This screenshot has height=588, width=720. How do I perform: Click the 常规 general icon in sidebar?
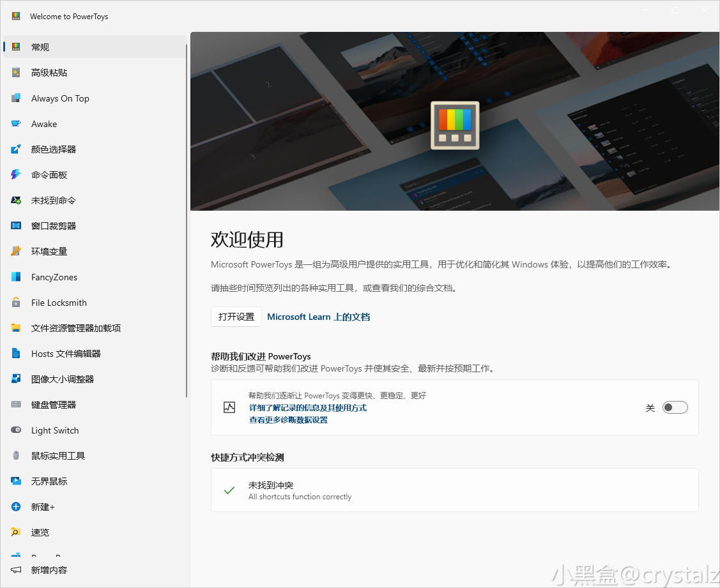pyautogui.click(x=16, y=47)
